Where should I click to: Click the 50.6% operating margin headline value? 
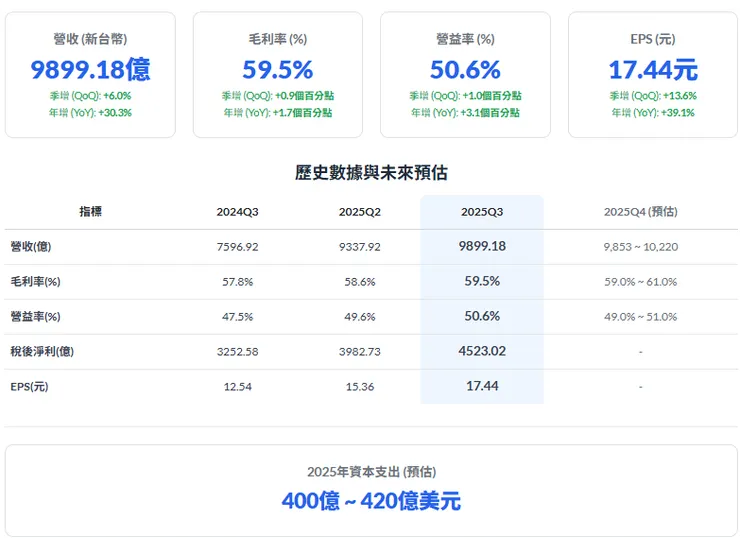click(465, 69)
